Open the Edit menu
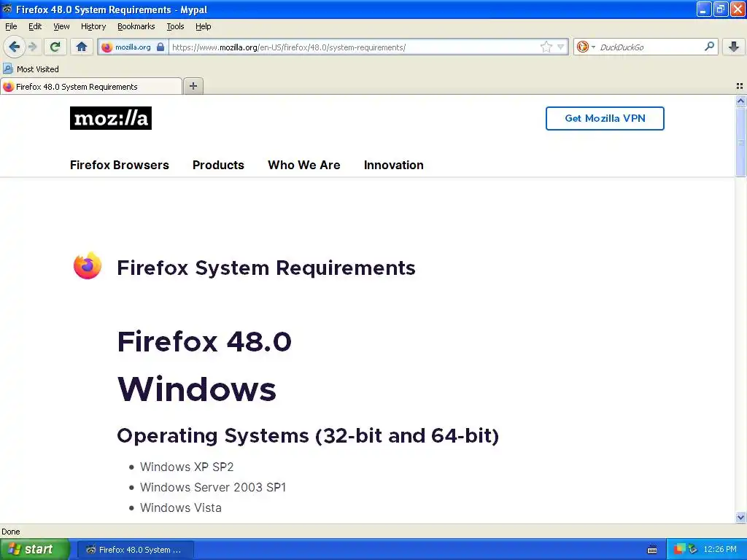 pyautogui.click(x=35, y=26)
